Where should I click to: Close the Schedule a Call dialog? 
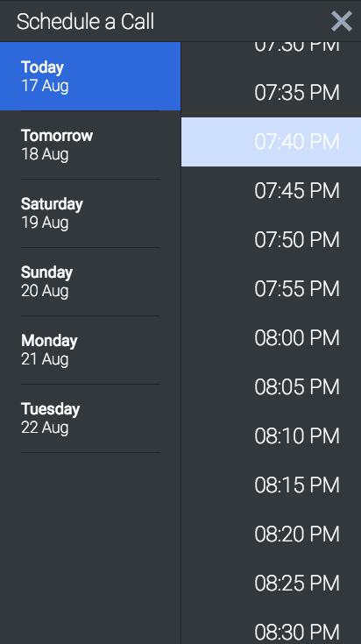point(342,21)
